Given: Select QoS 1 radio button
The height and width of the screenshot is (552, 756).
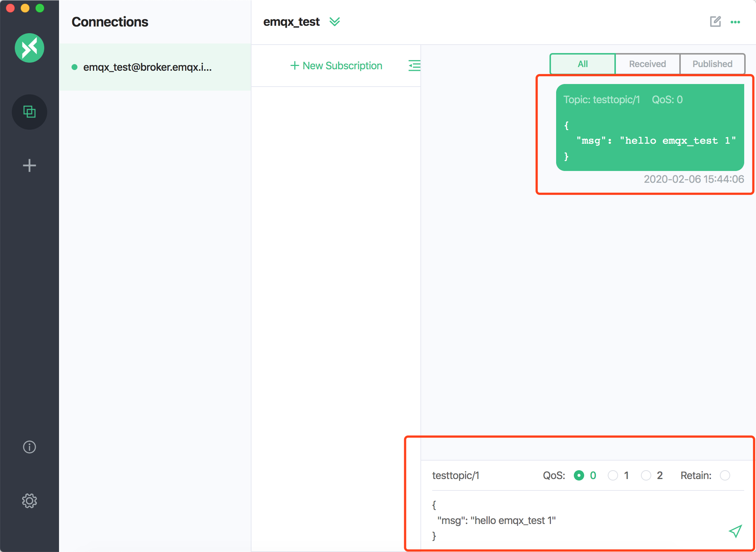Looking at the screenshot, I should 613,475.
